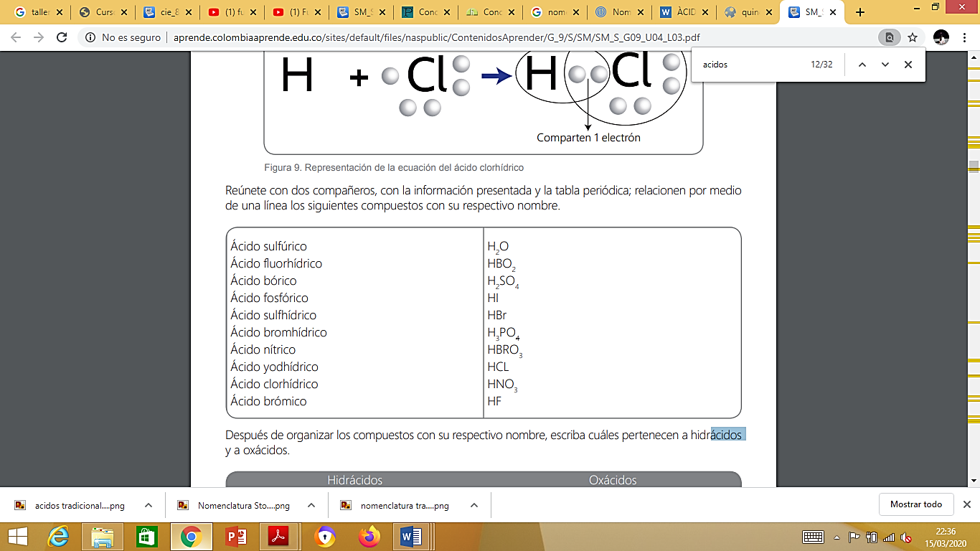Close the 'ÀCID' tab
Screen dimensions: 980x551
704,12
